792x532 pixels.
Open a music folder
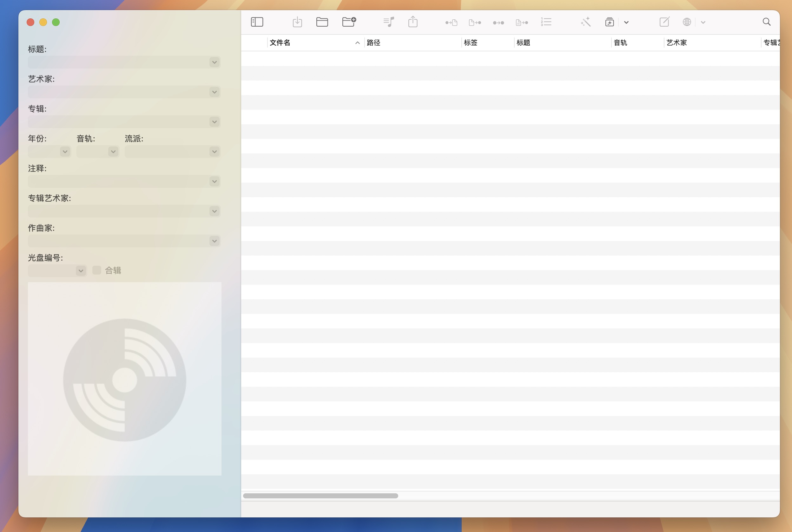(322, 22)
